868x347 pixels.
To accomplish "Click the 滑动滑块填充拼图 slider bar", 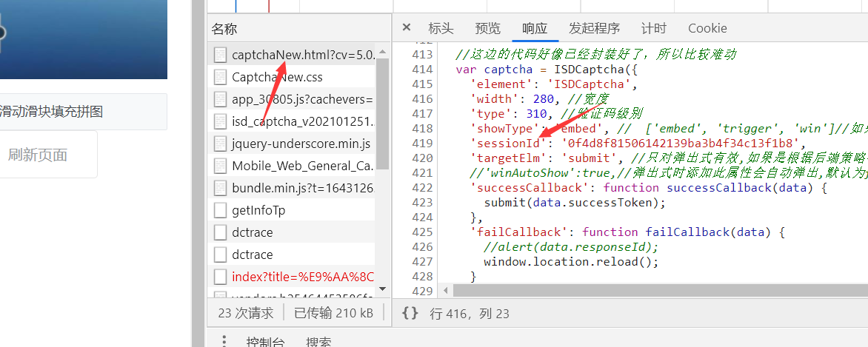I will (x=83, y=111).
